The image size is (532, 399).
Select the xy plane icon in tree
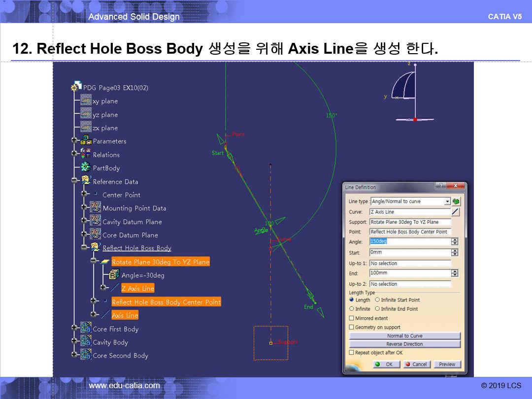tap(86, 101)
